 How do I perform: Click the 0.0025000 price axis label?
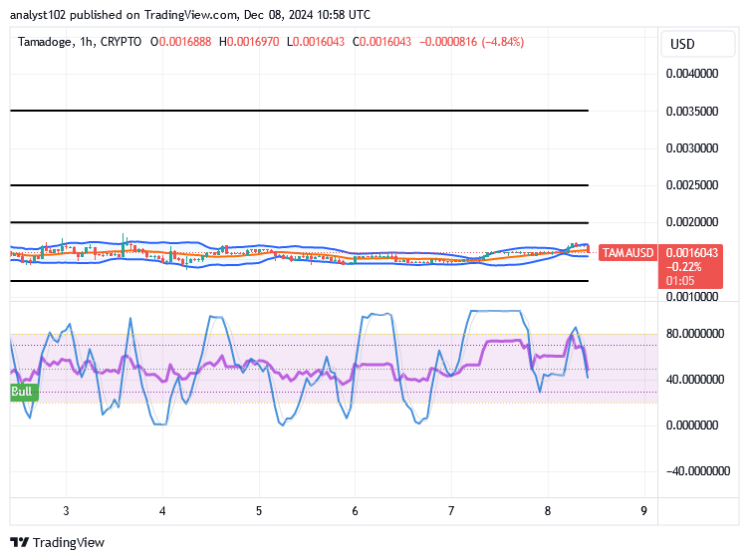[x=692, y=185]
